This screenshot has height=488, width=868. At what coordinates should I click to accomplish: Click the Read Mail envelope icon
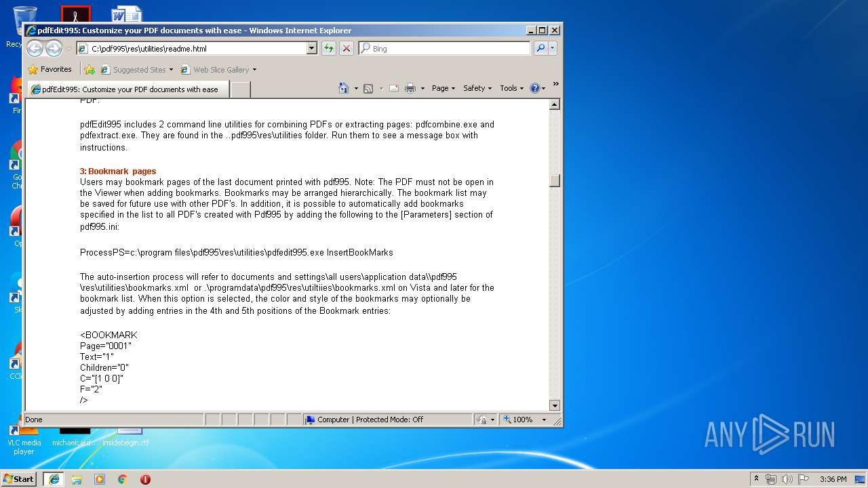click(x=393, y=88)
